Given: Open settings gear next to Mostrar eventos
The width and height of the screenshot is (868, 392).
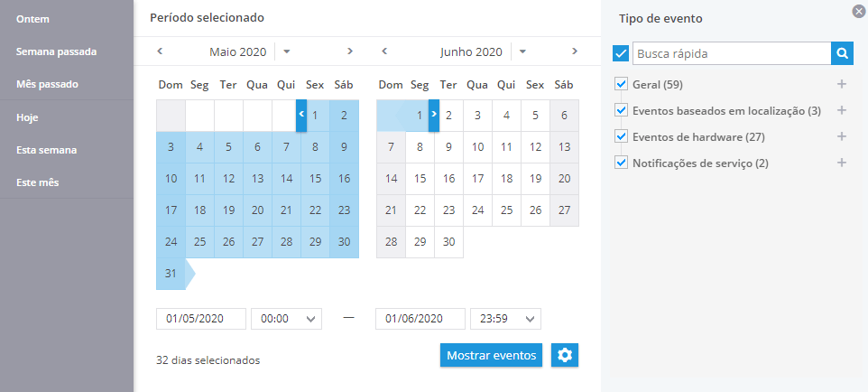Looking at the screenshot, I should coord(565,355).
